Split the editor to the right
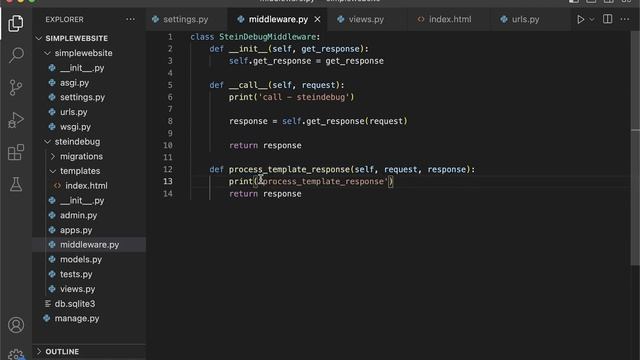Image resolution: width=640 pixels, height=360 pixels. coord(607,19)
